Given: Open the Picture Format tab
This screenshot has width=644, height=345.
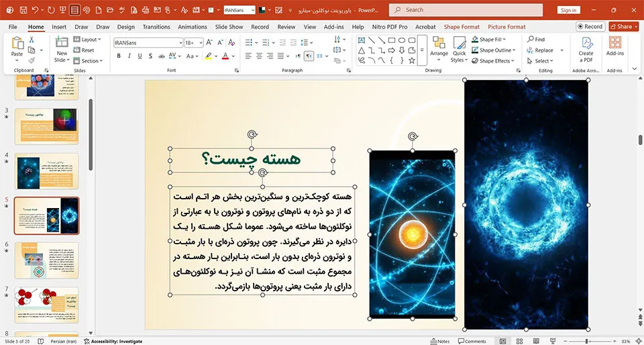Looking at the screenshot, I should (506, 27).
